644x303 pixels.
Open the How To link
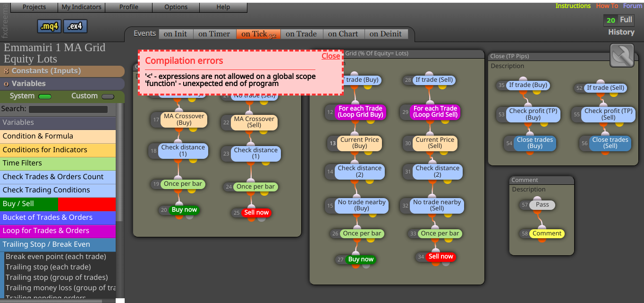(x=607, y=6)
